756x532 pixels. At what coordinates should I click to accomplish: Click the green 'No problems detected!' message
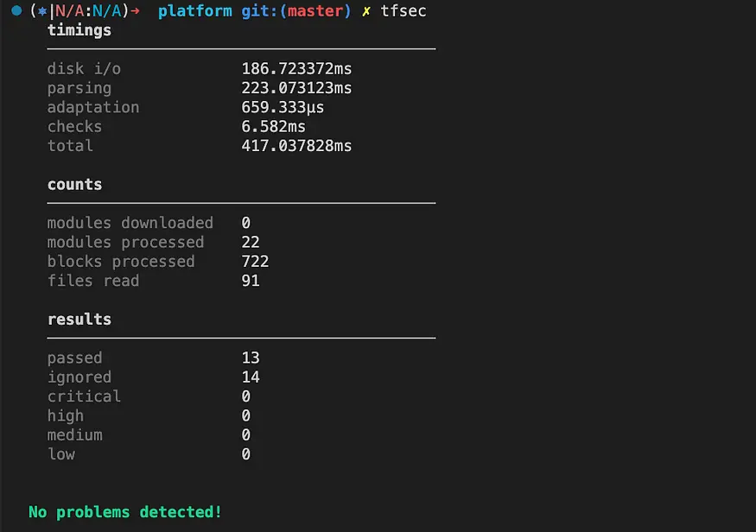click(x=125, y=512)
